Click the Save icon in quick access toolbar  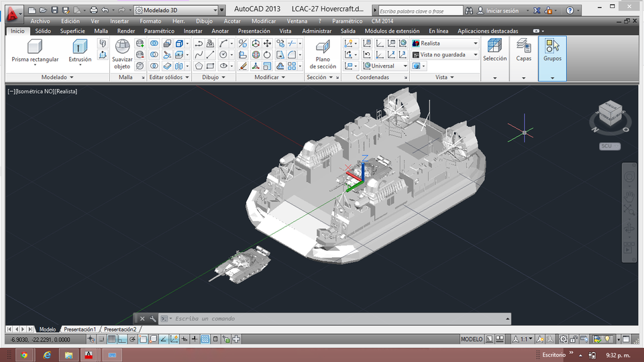(54, 10)
